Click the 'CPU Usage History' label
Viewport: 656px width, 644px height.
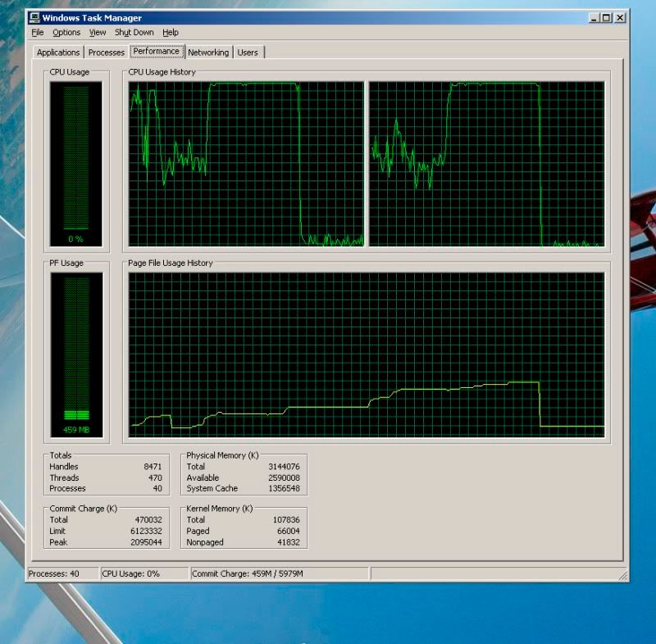coord(162,72)
